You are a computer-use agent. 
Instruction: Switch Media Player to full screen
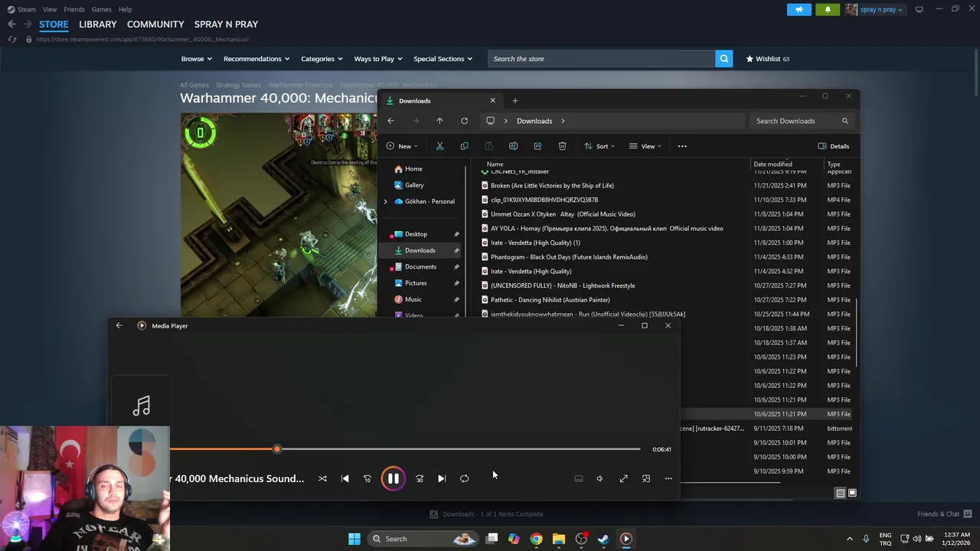[623, 478]
